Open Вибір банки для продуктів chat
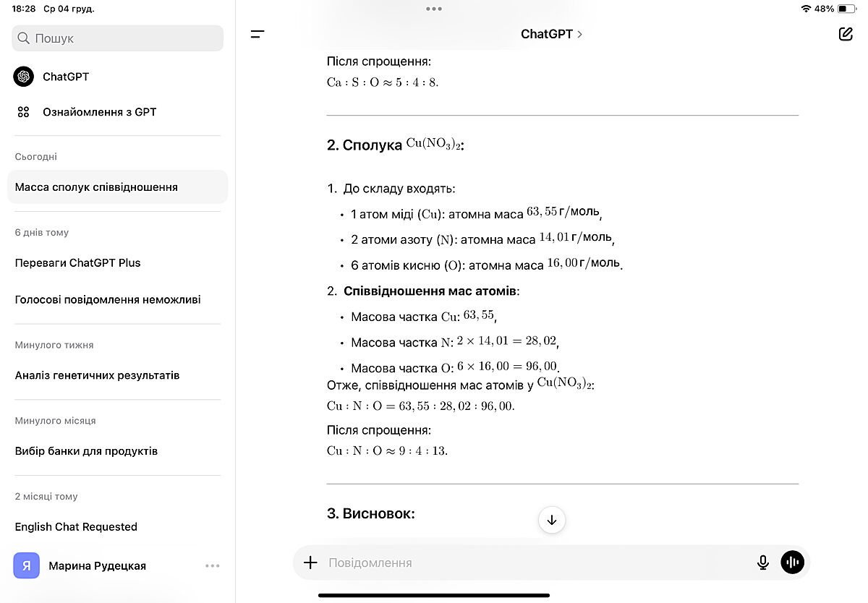 click(x=86, y=451)
